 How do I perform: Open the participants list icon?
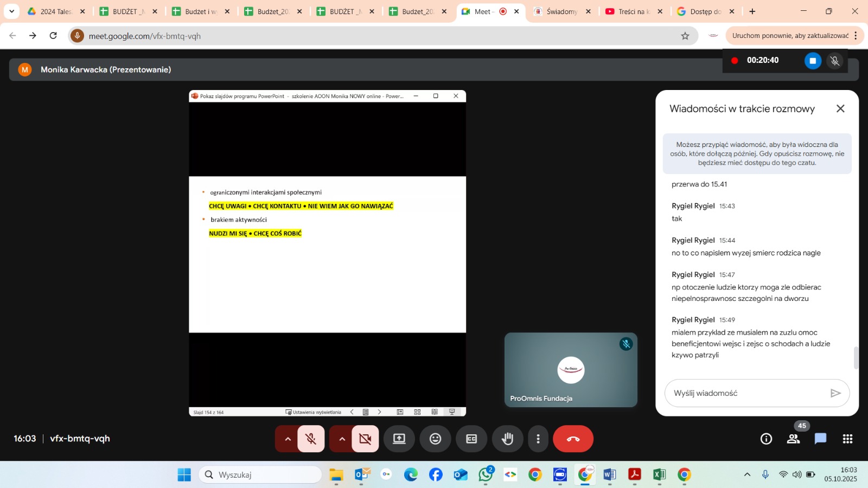[793, 439]
